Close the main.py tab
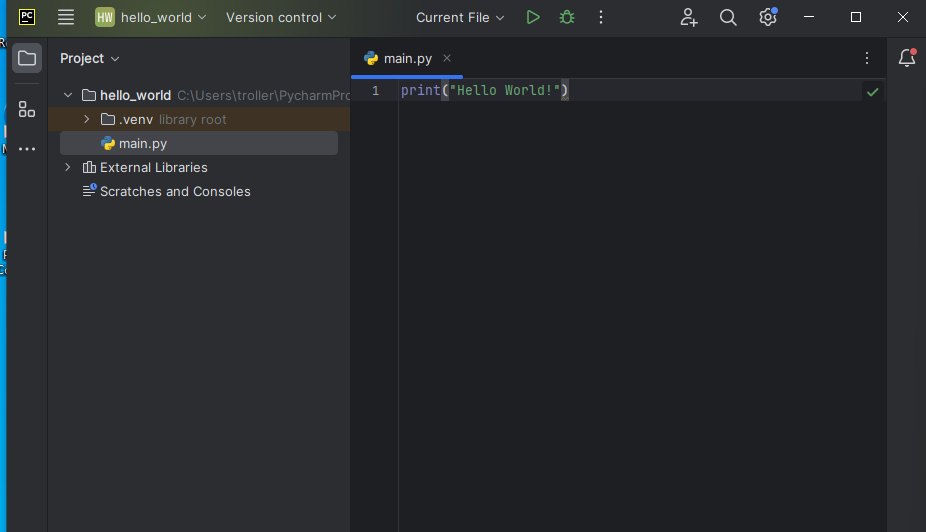Screen dimensions: 926x532 (x=447, y=58)
